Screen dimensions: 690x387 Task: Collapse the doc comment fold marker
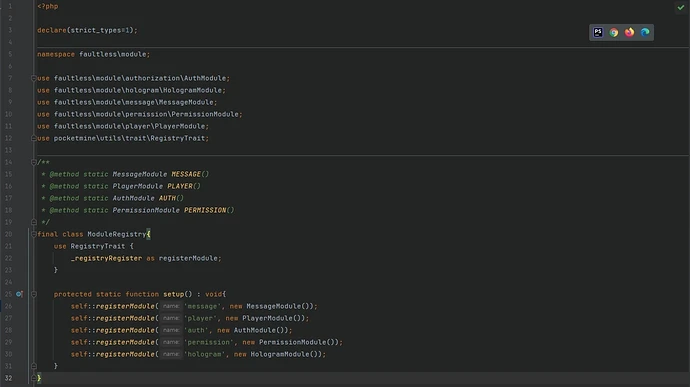[x=34, y=162]
